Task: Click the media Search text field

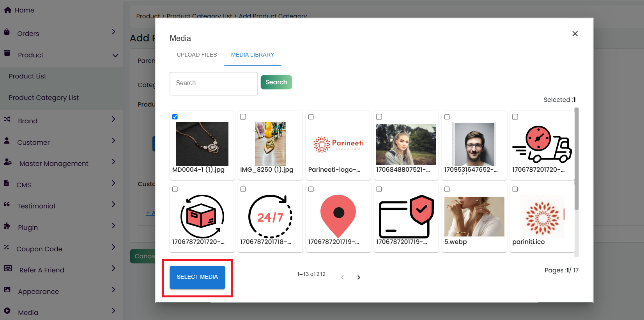Action: click(214, 83)
